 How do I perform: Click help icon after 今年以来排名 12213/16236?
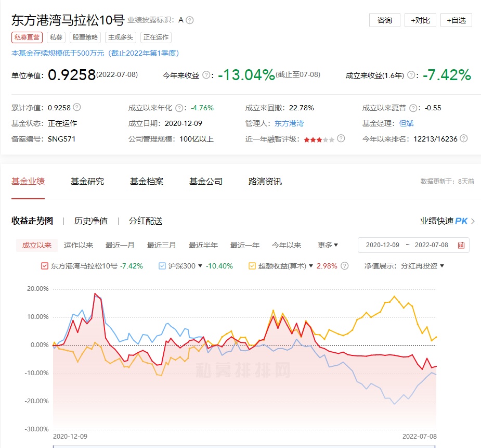pyautogui.click(x=464, y=138)
